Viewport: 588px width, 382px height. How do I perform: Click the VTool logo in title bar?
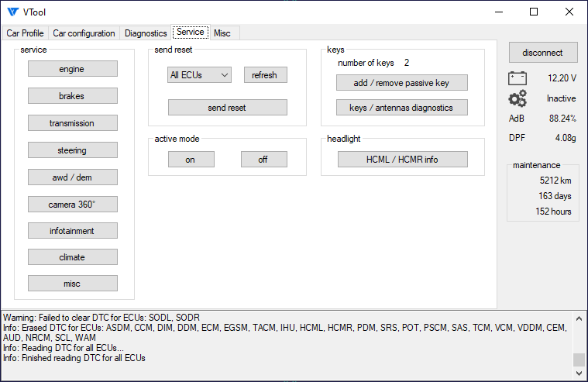pyautogui.click(x=12, y=12)
